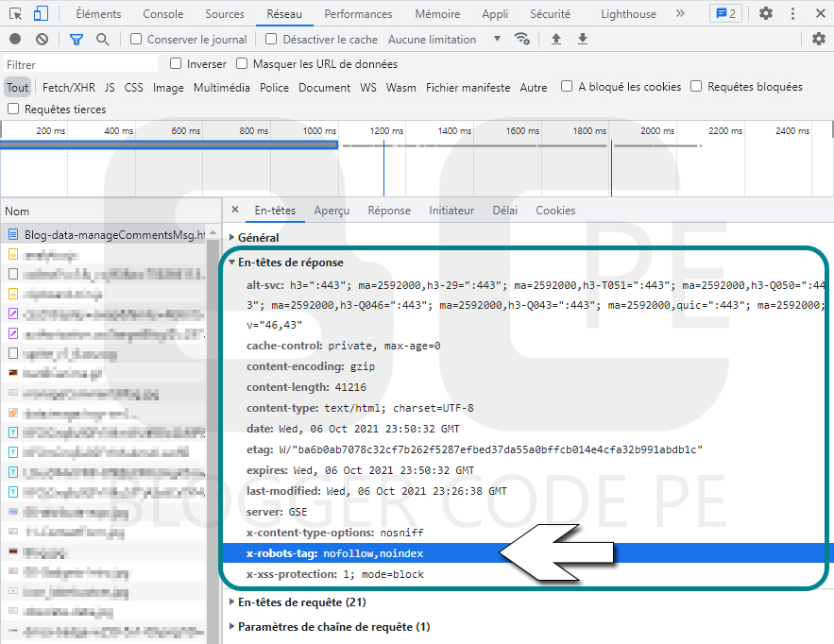Filter requests by JS
Screen dimensions: 834x644
(110, 87)
